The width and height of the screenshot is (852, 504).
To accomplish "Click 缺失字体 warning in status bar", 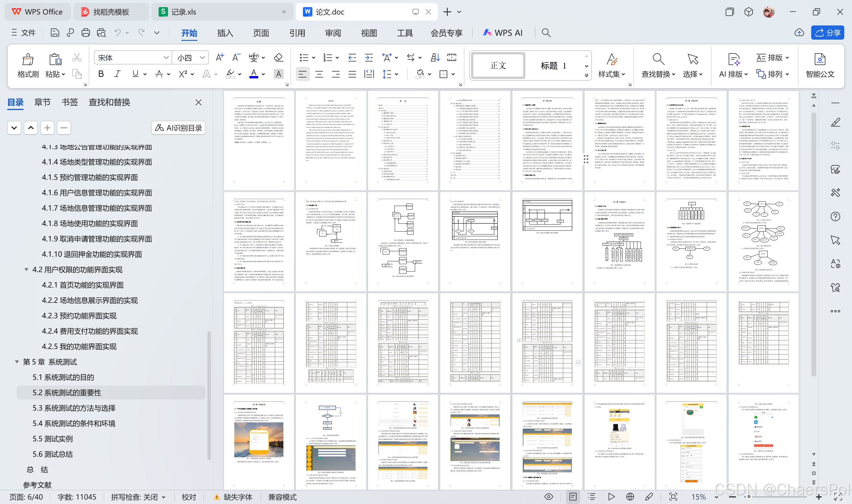I will point(233,497).
